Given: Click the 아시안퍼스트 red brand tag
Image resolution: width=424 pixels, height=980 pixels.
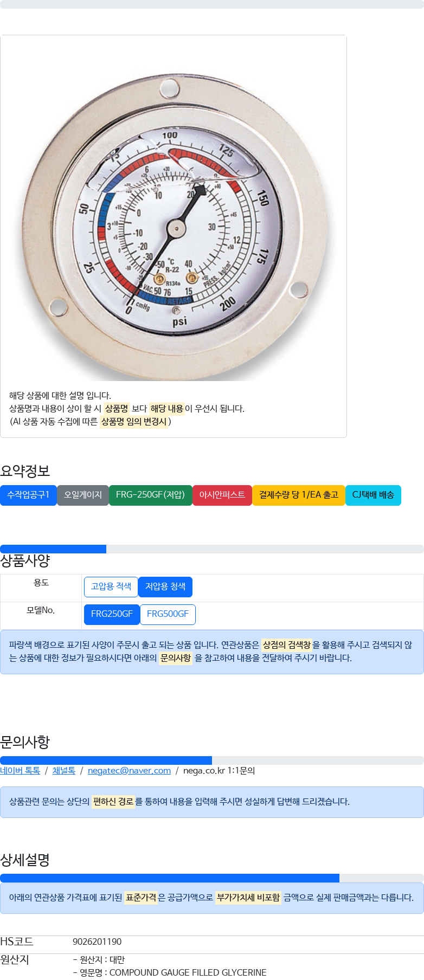Looking at the screenshot, I should click(222, 495).
